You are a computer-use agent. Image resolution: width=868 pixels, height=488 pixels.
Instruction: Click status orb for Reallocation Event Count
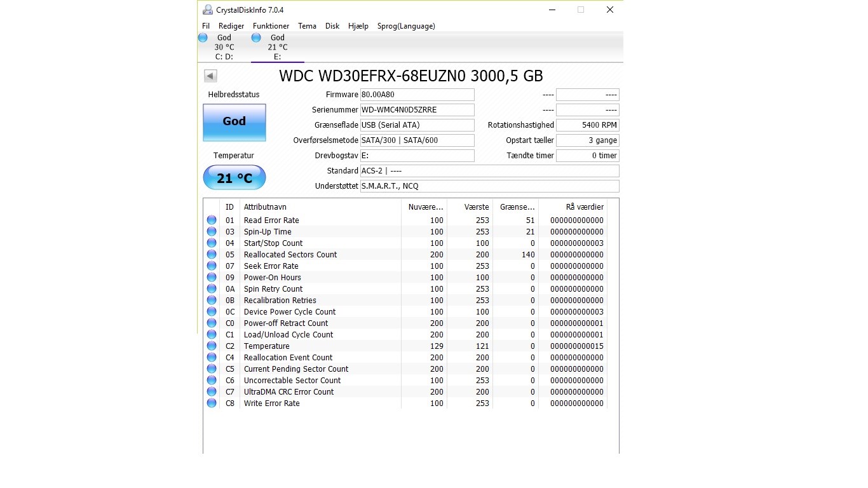click(212, 357)
